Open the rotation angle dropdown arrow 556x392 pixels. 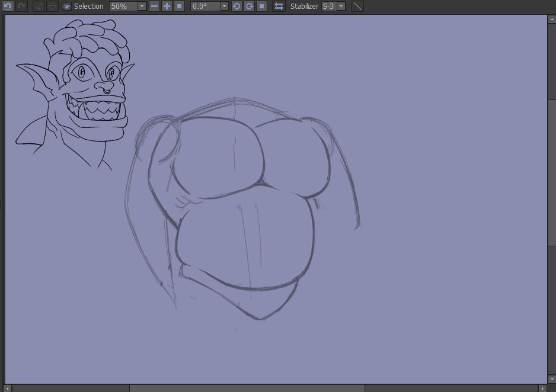[x=224, y=7]
